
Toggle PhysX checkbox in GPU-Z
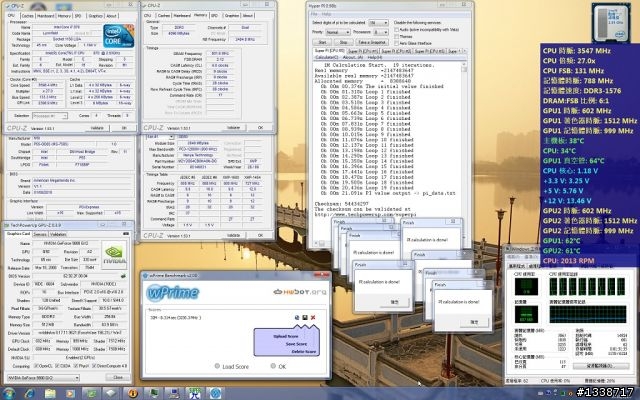(x=75, y=366)
